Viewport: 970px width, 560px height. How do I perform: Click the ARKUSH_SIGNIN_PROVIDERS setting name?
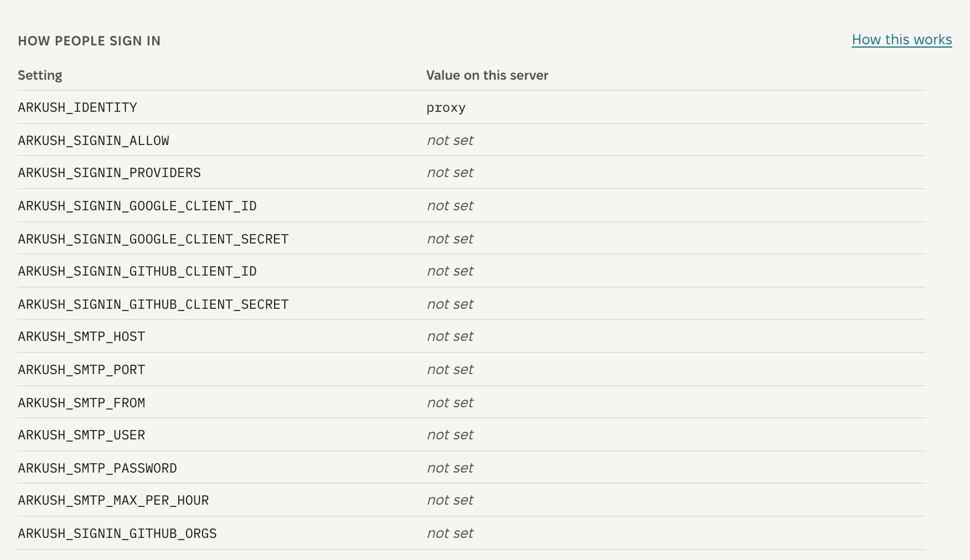pyautogui.click(x=109, y=173)
